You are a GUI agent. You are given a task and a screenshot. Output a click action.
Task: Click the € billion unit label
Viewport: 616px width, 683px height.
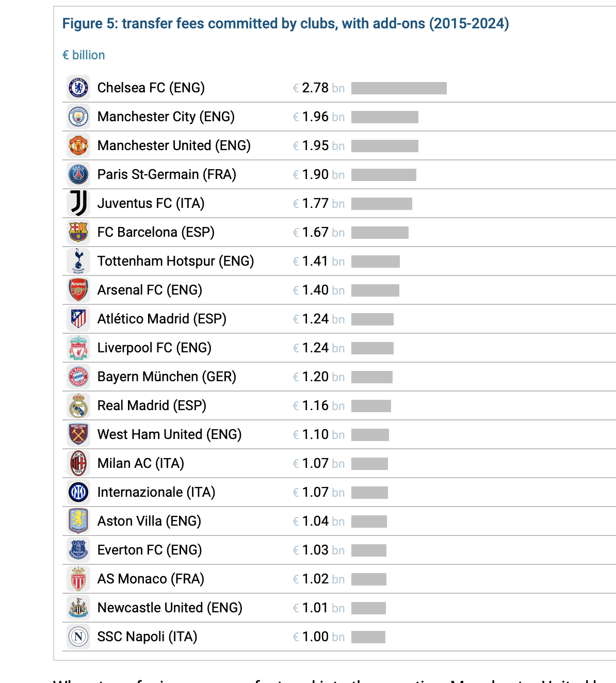[84, 55]
